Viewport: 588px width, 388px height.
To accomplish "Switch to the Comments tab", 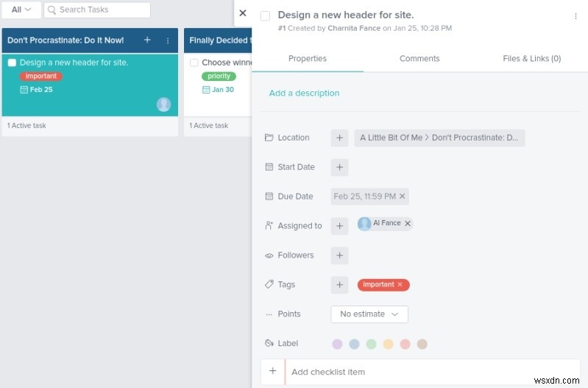I will pos(419,59).
